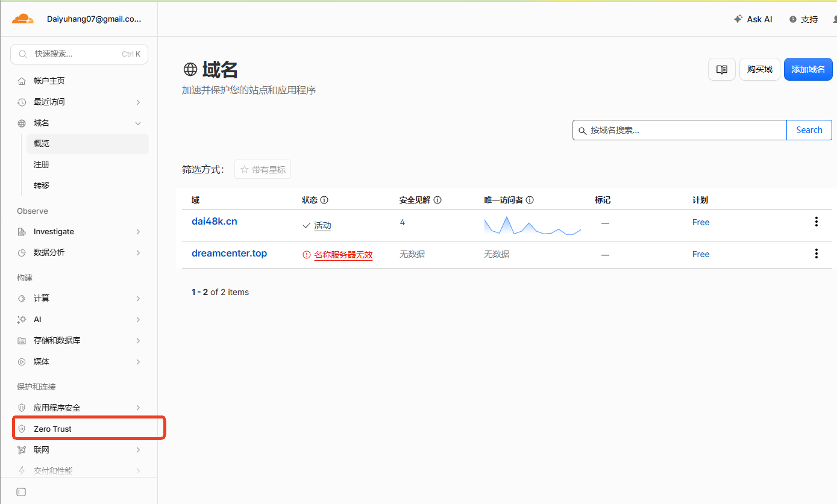Expand 媒体 submenu chevron
This screenshot has width=837, height=504.
138,362
